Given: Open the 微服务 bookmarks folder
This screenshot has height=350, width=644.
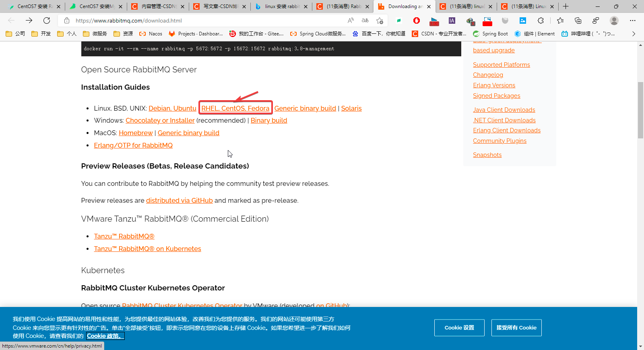Looking at the screenshot, I should pos(95,34).
